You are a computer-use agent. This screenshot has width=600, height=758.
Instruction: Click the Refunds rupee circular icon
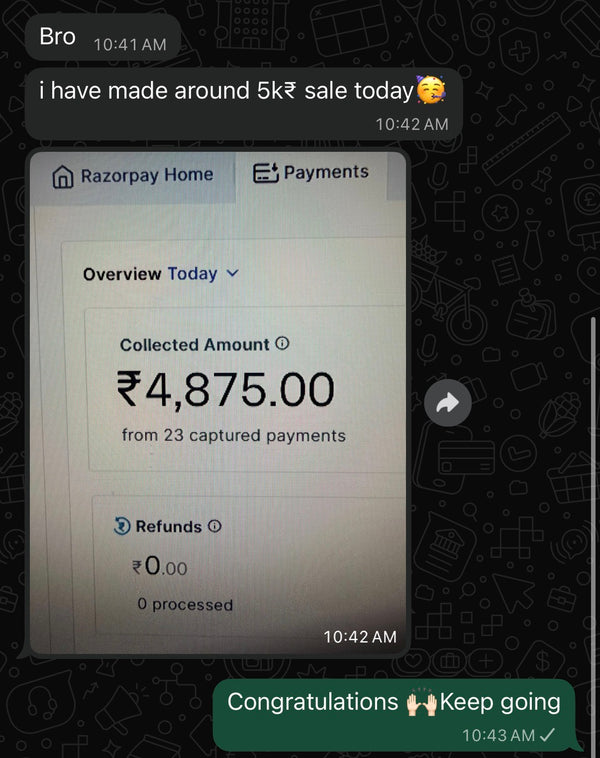[122, 526]
